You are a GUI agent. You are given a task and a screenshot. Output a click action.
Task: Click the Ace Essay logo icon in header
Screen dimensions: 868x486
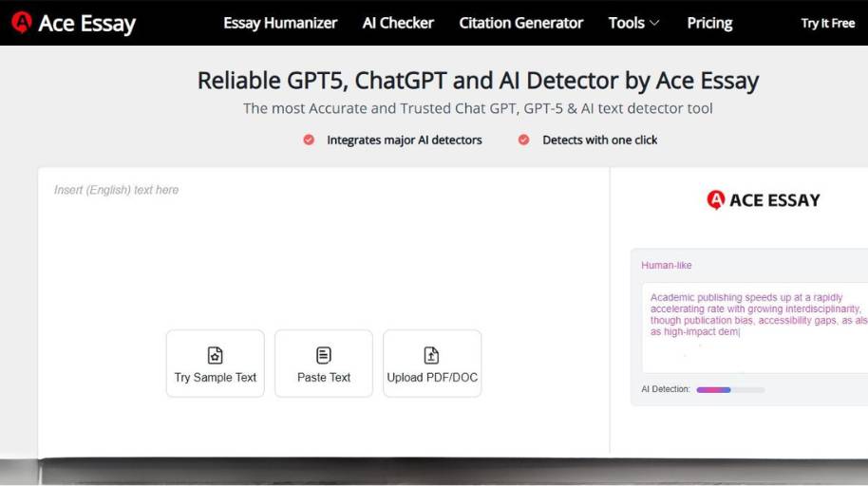point(21,23)
